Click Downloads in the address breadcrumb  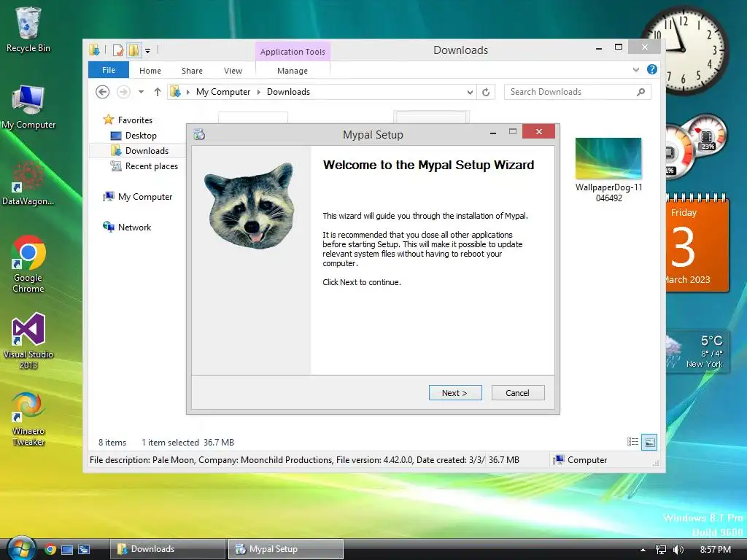pyautogui.click(x=288, y=92)
